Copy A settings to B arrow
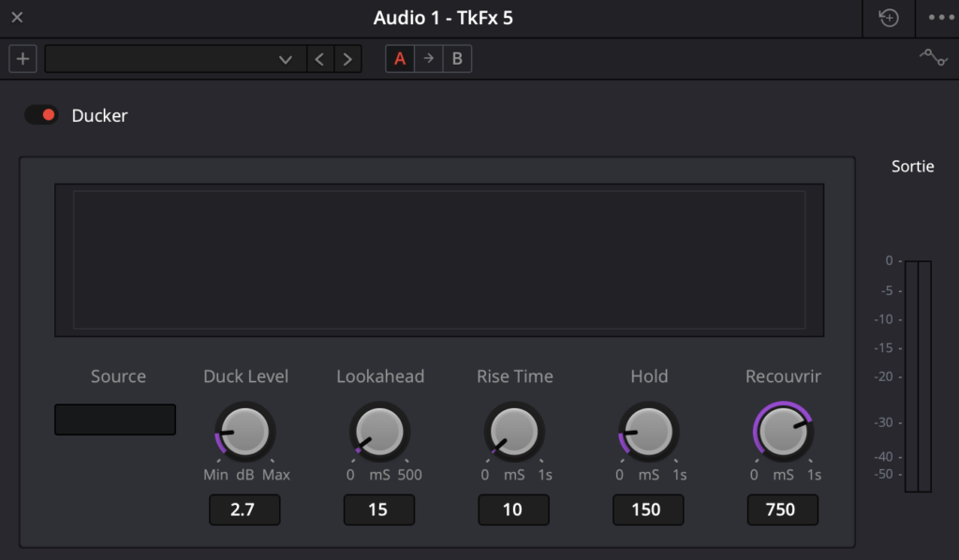Viewport: 959px width, 560px height. click(429, 59)
